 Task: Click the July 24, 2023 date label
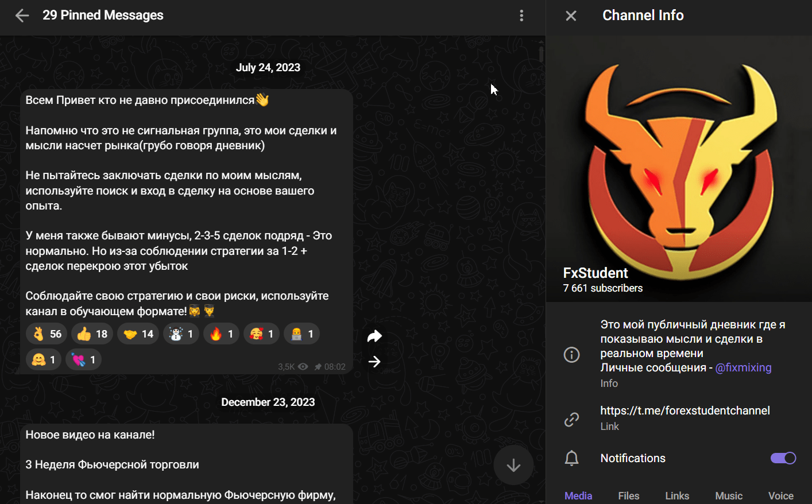coord(268,68)
